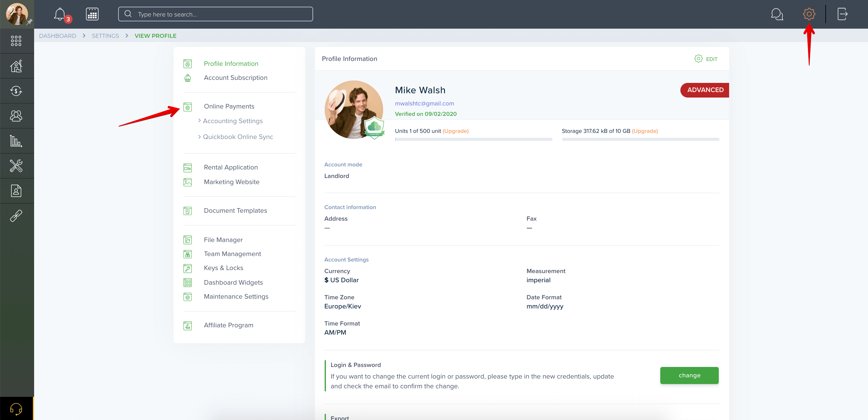Click Upgrade link next to Storage

[x=645, y=131]
